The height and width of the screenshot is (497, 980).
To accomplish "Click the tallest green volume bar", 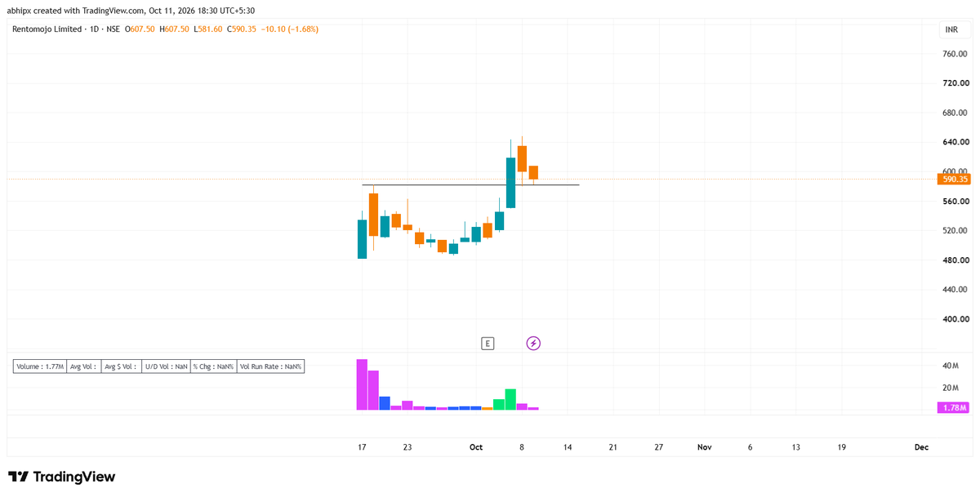I will click(x=510, y=399).
